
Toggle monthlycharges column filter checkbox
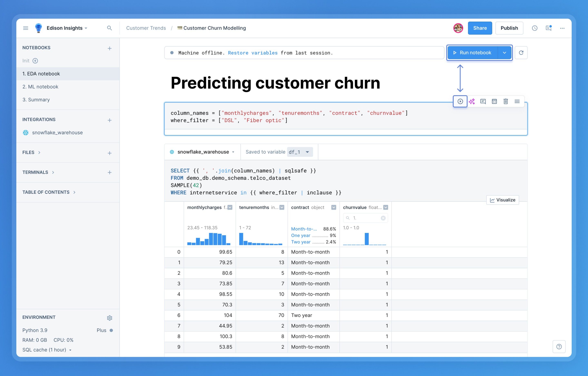[x=230, y=207]
